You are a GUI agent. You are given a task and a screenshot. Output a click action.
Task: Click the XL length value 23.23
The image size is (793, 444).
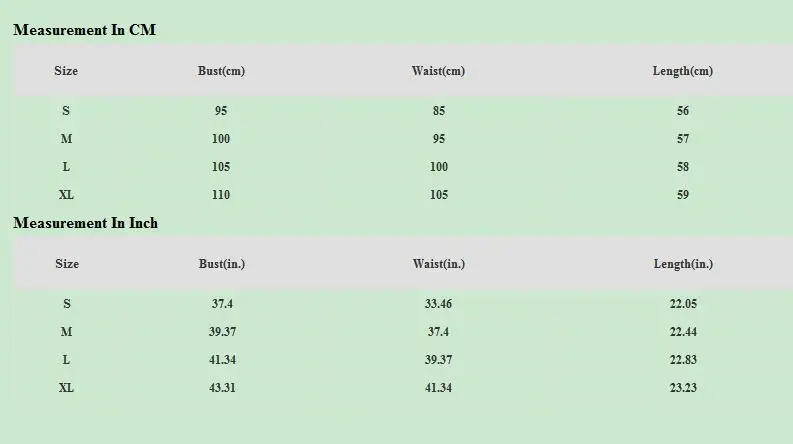(683, 388)
